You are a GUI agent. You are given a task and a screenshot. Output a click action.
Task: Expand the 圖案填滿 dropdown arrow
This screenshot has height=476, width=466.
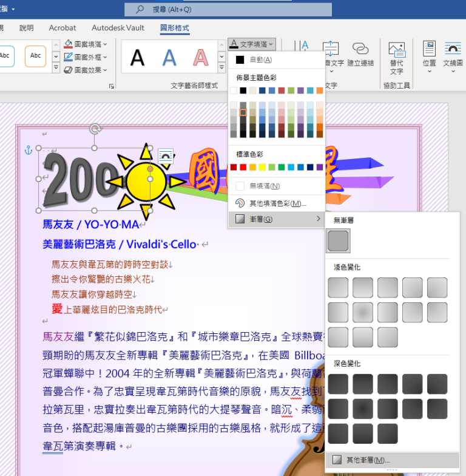[105, 44]
